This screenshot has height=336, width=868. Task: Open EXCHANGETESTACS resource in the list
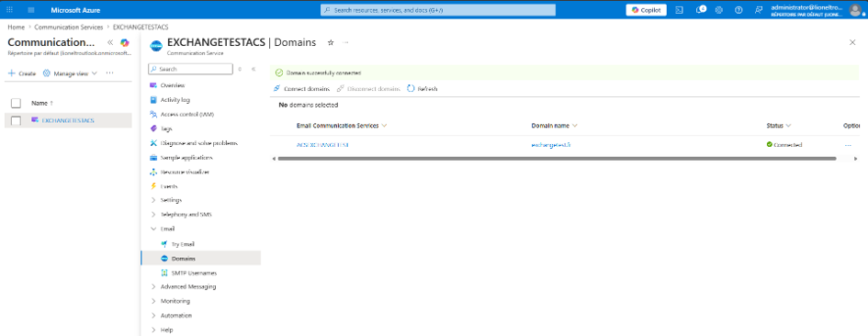(x=68, y=120)
